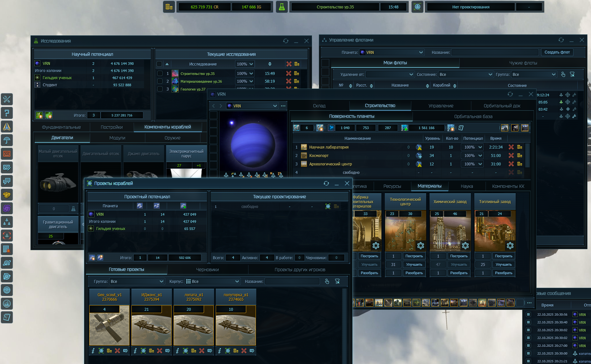Open the orange mail envelope sidebar icon
591x364 pixels.
pos(7,154)
